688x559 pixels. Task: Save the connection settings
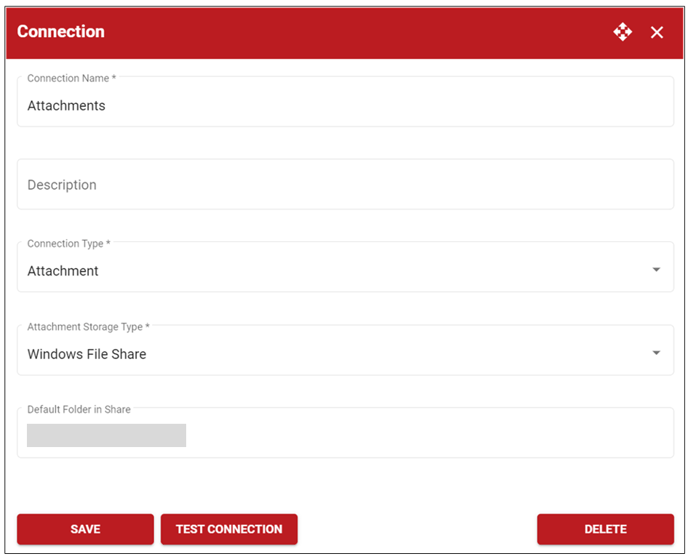(x=86, y=529)
